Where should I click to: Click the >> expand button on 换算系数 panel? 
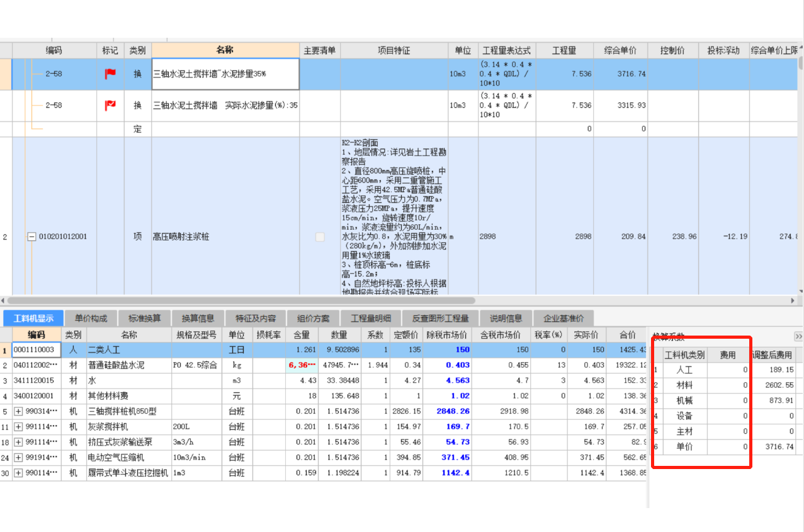(798, 336)
